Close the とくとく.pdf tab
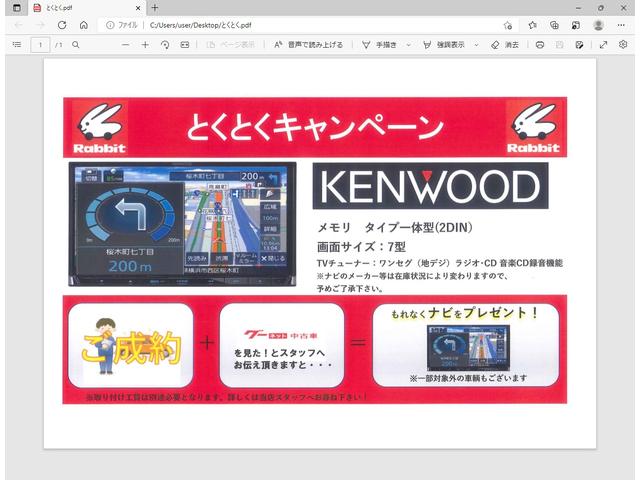The height and width of the screenshot is (480, 640). (x=138, y=8)
